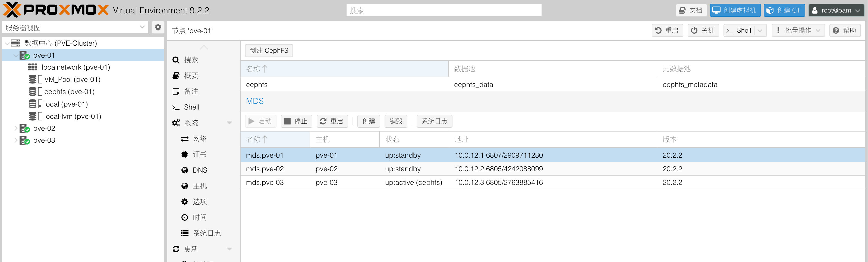Click the options gear icon in node menu

(x=185, y=202)
